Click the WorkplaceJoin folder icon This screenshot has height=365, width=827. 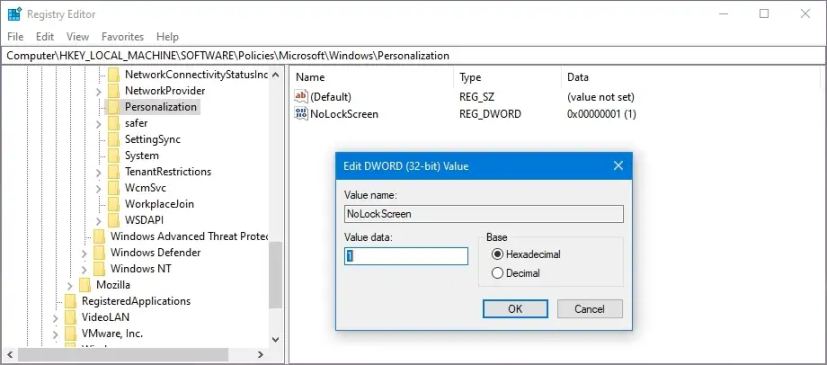[114, 204]
